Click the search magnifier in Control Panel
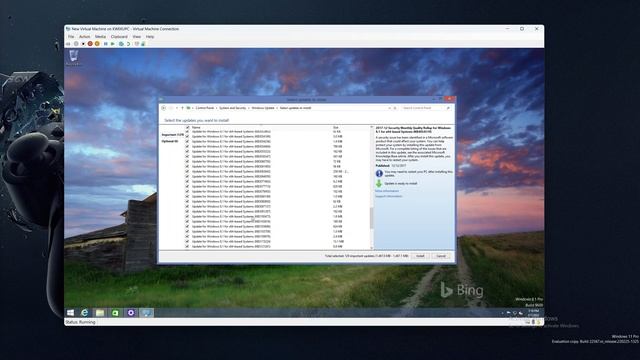 (448, 108)
